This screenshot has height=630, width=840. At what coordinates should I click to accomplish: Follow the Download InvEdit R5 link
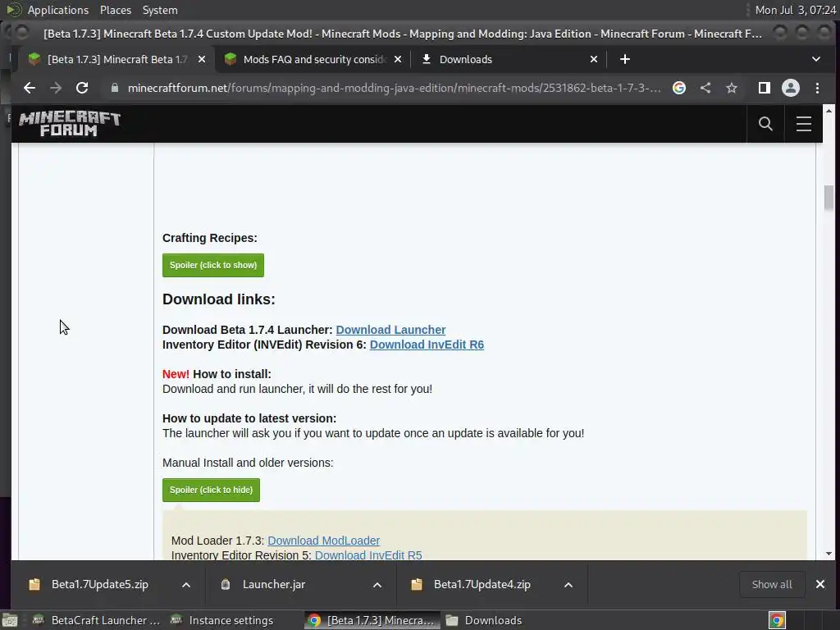pos(368,555)
